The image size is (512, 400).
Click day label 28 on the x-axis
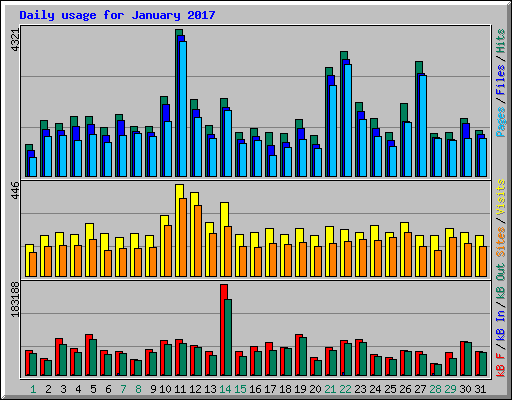click(435, 389)
